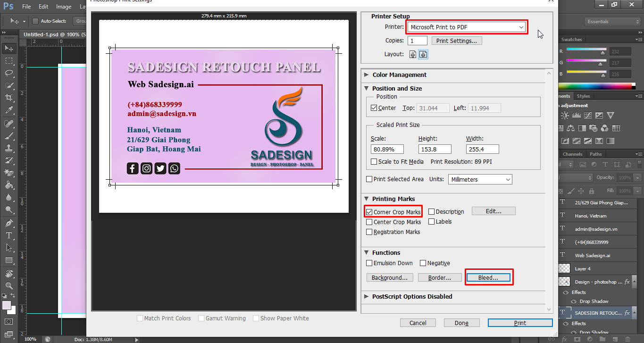Toggle Quick Mask mode icon
644x343 pixels.
[x=9, y=321]
